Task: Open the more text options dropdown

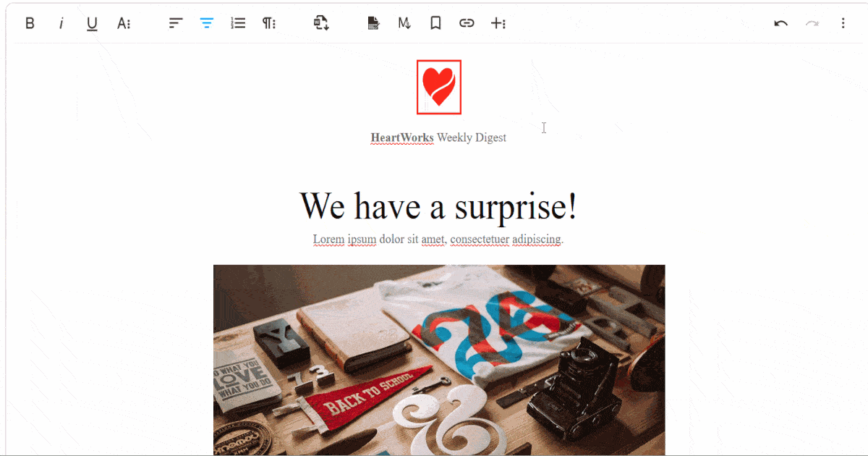Action: click(124, 23)
